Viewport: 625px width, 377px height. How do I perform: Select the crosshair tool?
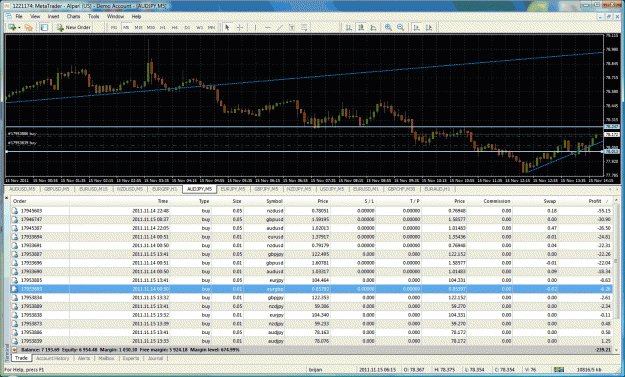(x=240, y=27)
